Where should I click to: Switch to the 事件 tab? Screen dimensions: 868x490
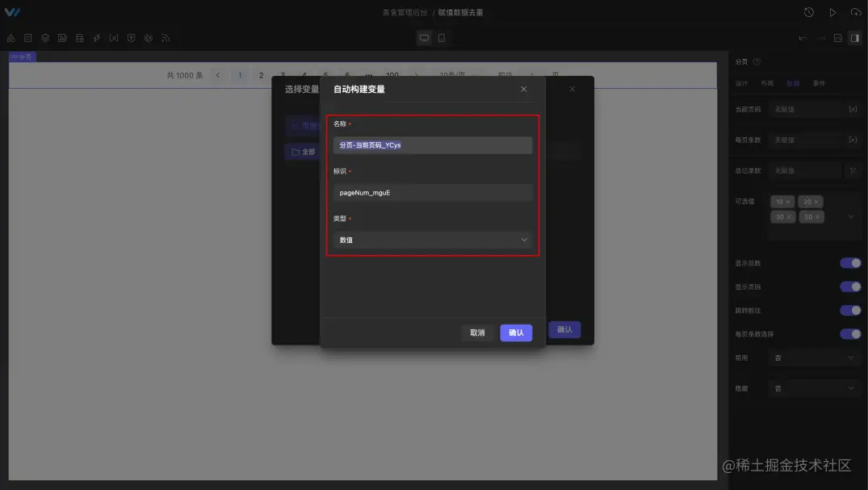click(820, 82)
